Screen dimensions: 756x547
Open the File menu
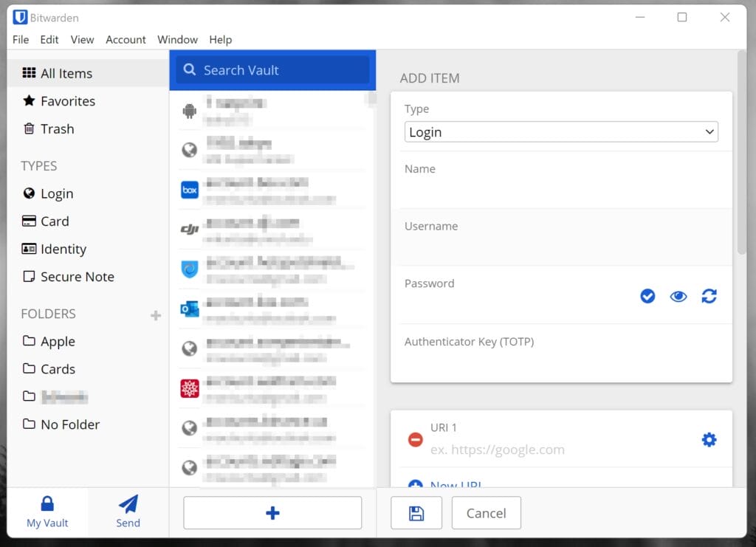21,40
